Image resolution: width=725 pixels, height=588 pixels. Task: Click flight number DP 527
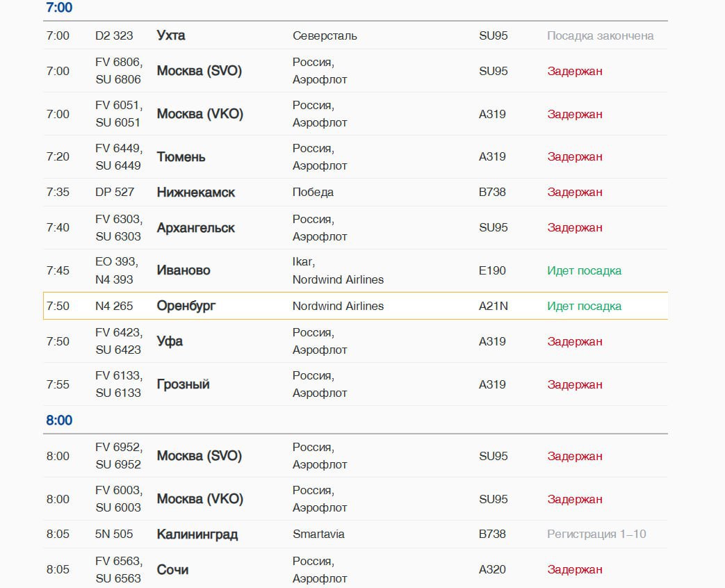coord(115,193)
